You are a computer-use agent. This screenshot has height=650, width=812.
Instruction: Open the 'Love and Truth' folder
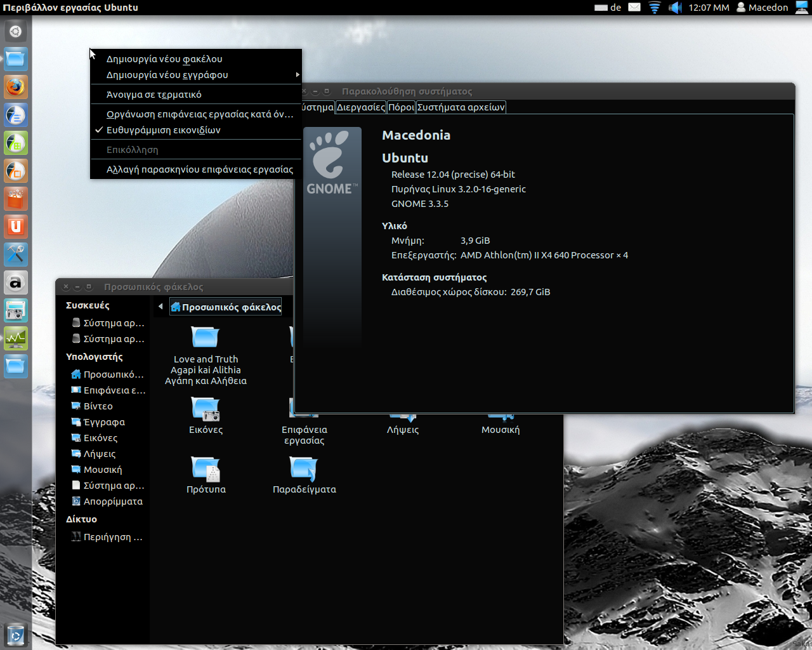coord(206,355)
